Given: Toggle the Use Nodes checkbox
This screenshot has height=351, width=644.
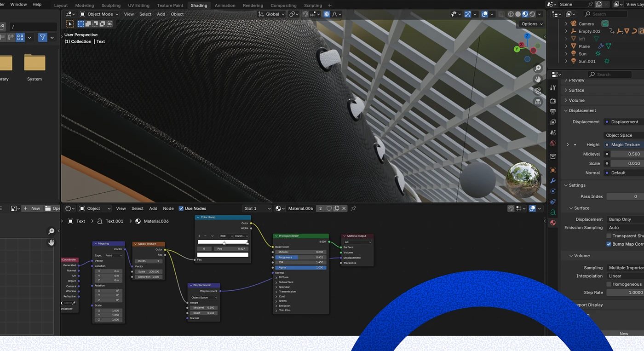Looking at the screenshot, I should tap(181, 208).
